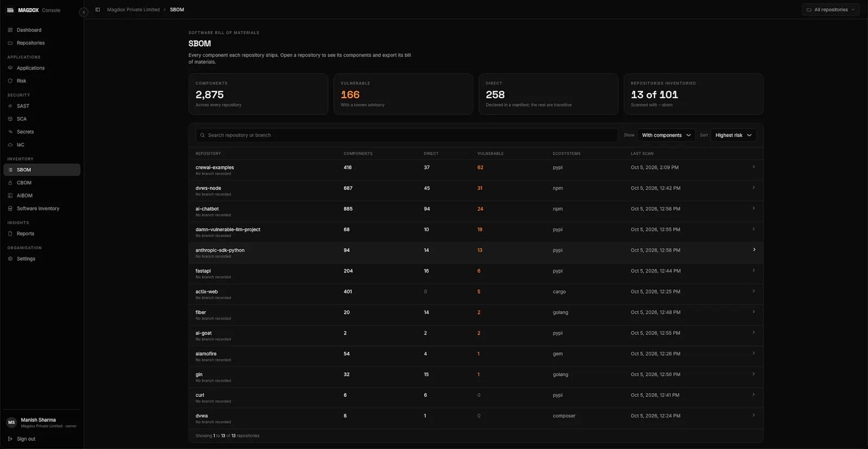Click the alamofire repository name
This screenshot has width=868, height=449.
point(206,354)
